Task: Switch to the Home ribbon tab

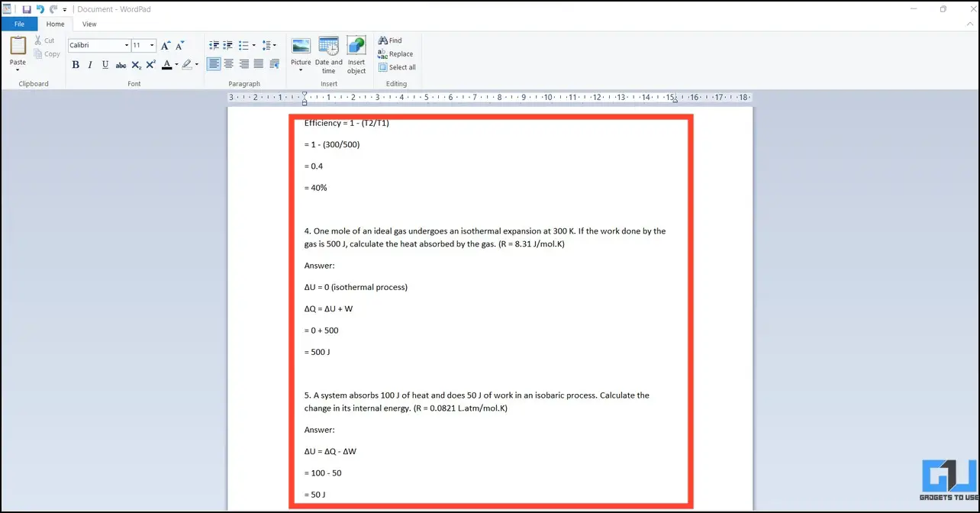Action: [x=55, y=24]
